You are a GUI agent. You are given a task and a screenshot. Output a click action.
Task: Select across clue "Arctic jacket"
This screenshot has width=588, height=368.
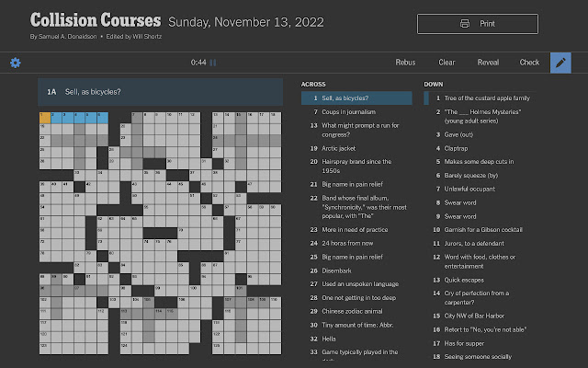coord(341,146)
